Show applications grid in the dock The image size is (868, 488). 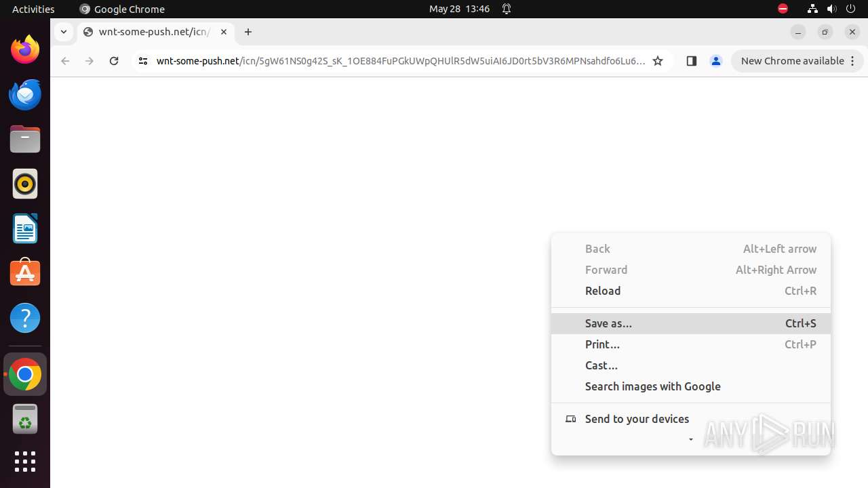pos(25,462)
